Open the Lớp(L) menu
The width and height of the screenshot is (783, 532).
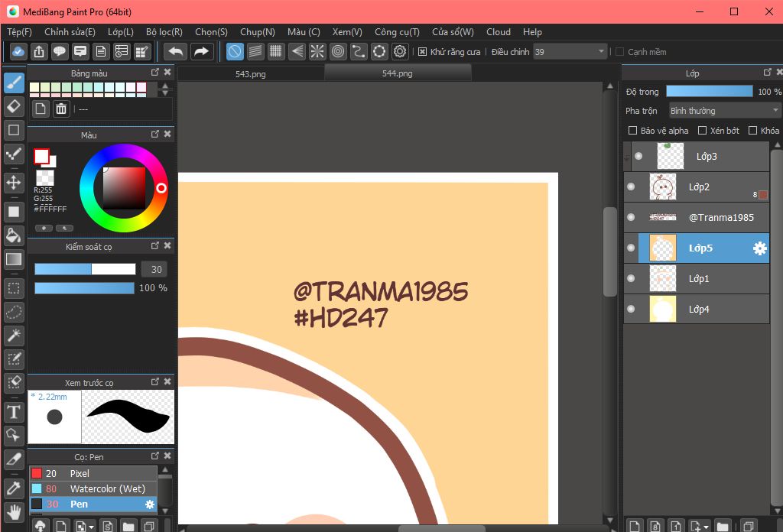coord(120,32)
